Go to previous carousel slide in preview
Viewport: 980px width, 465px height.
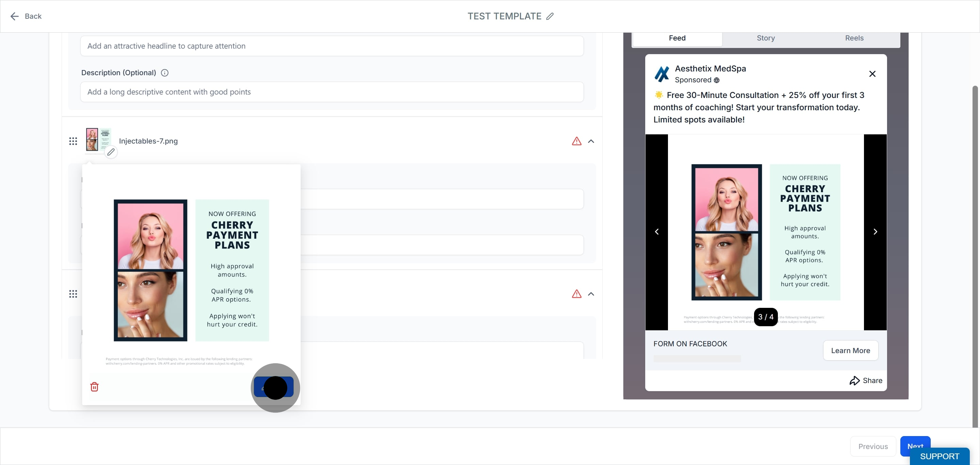(657, 232)
